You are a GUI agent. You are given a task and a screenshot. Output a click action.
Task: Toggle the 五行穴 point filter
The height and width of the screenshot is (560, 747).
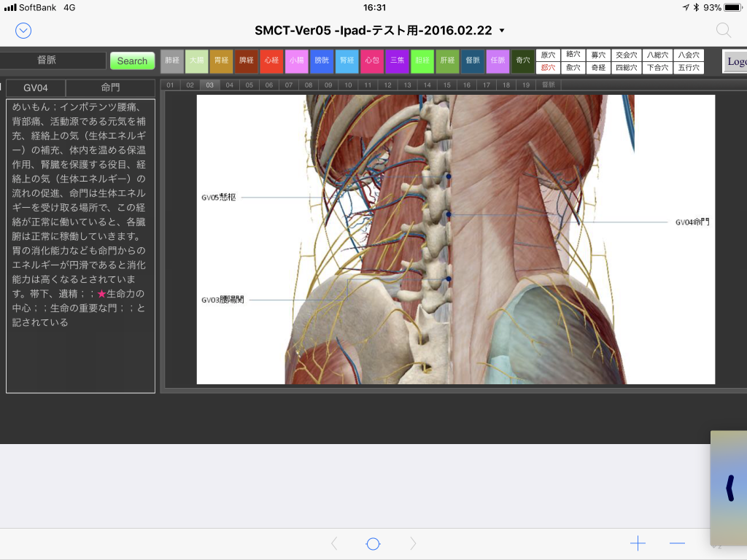coord(689,68)
